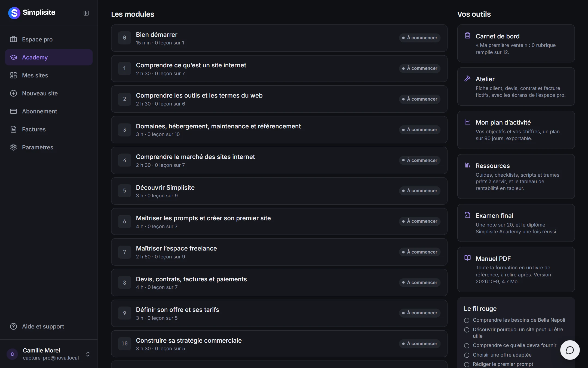The image size is (588, 368).
Task: Click module number badge 5
Action: (x=124, y=191)
